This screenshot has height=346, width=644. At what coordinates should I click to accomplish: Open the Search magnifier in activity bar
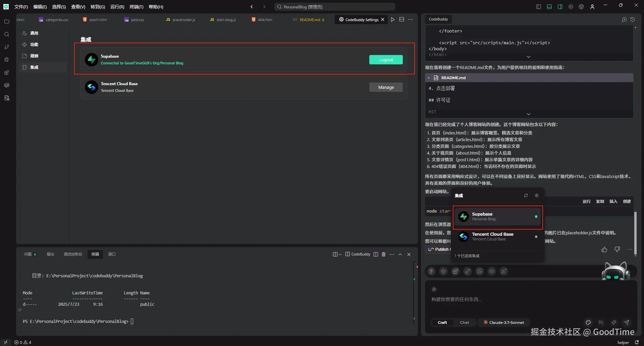click(7, 34)
